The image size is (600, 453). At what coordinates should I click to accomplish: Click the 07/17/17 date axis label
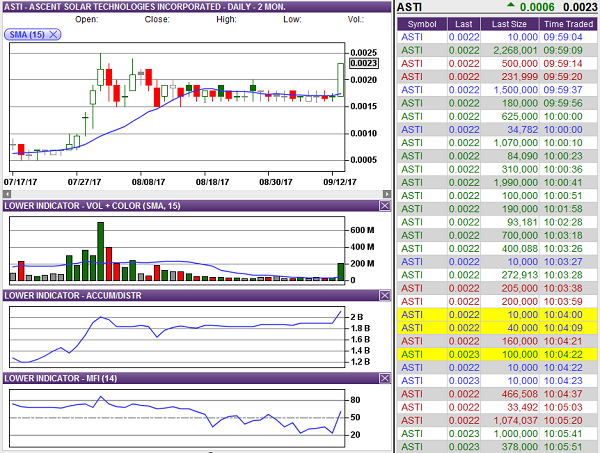20,182
